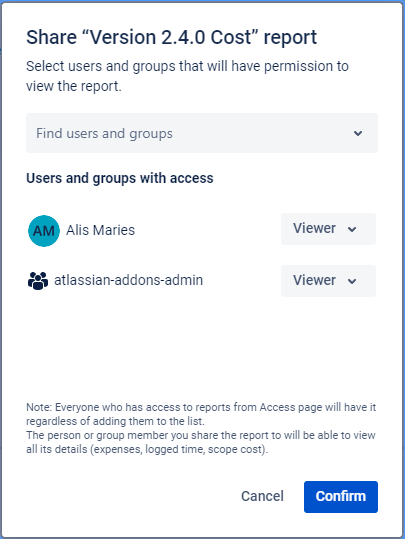The width and height of the screenshot is (405, 539).
Task: Click the chevron in Find users field
Action: (x=358, y=133)
